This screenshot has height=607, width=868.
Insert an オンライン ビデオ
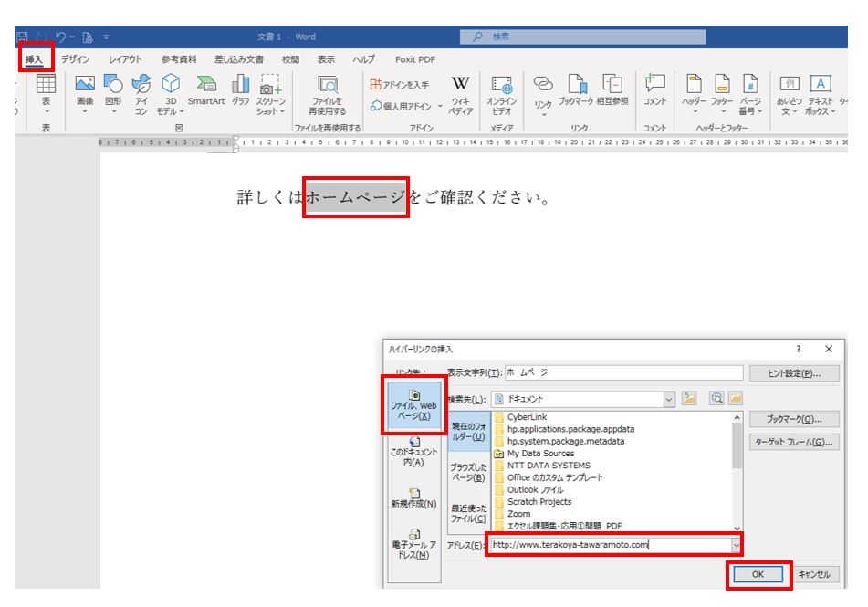click(x=501, y=86)
